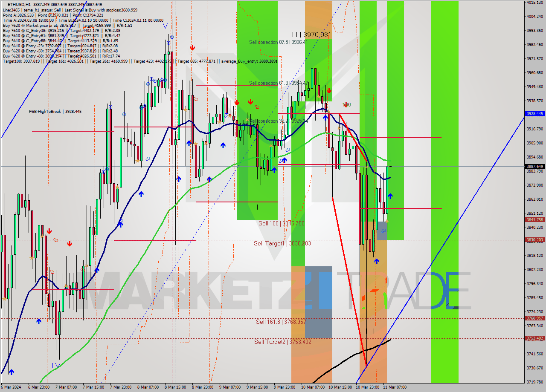Click the '7 Mar 07:00' time axis label
The image size is (546, 392).
pos(66,387)
